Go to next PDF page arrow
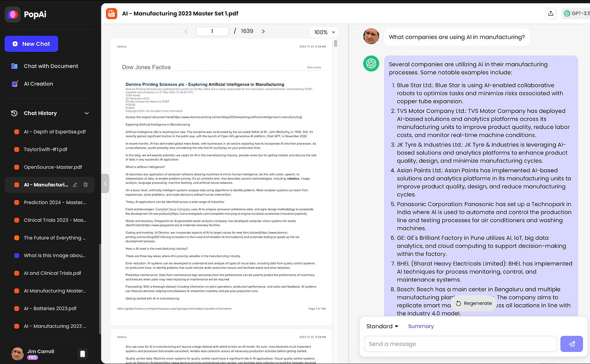Viewport: 590px width, 364px height. coord(263,31)
